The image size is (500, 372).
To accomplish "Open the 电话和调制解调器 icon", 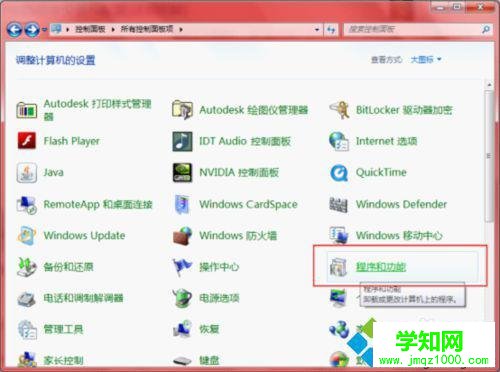I will point(27,298).
